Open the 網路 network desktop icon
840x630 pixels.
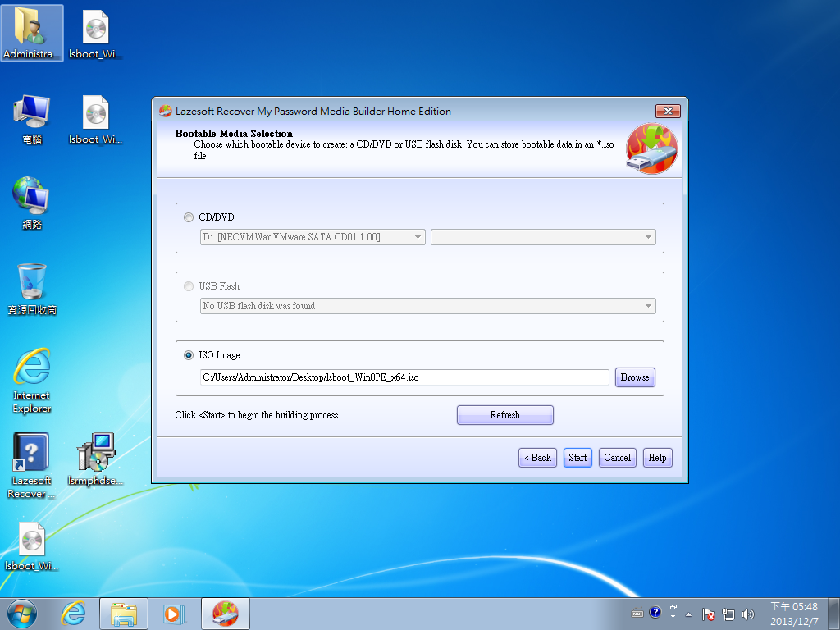pos(32,203)
